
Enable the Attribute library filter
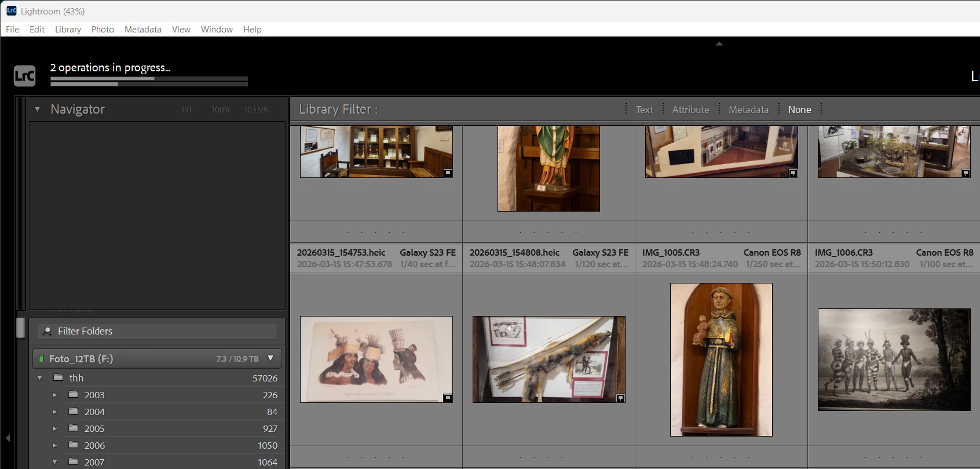690,110
